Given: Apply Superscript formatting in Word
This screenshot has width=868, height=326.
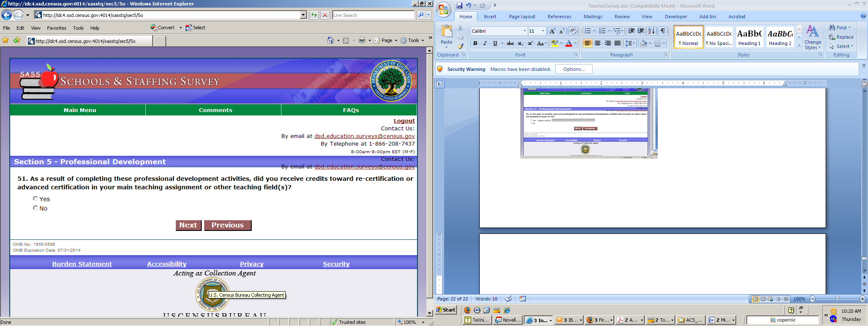Looking at the screenshot, I should pyautogui.click(x=530, y=43).
